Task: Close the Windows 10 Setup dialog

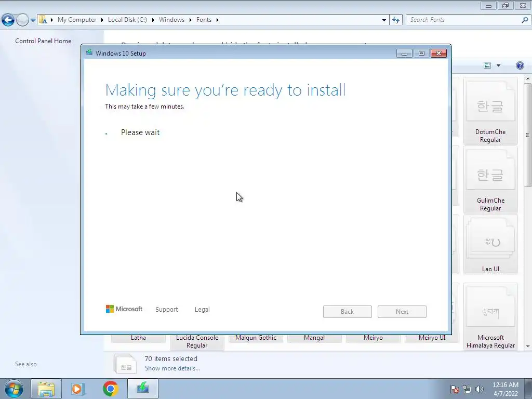Action: coord(438,54)
